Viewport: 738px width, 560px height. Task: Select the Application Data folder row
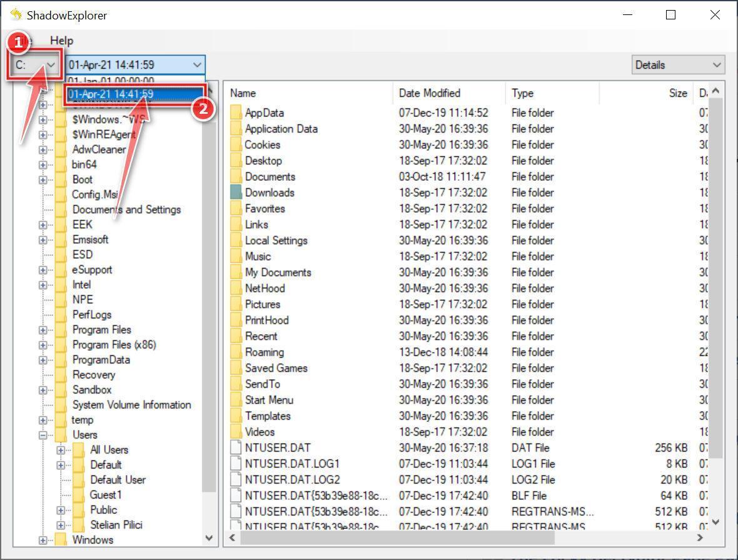468,128
